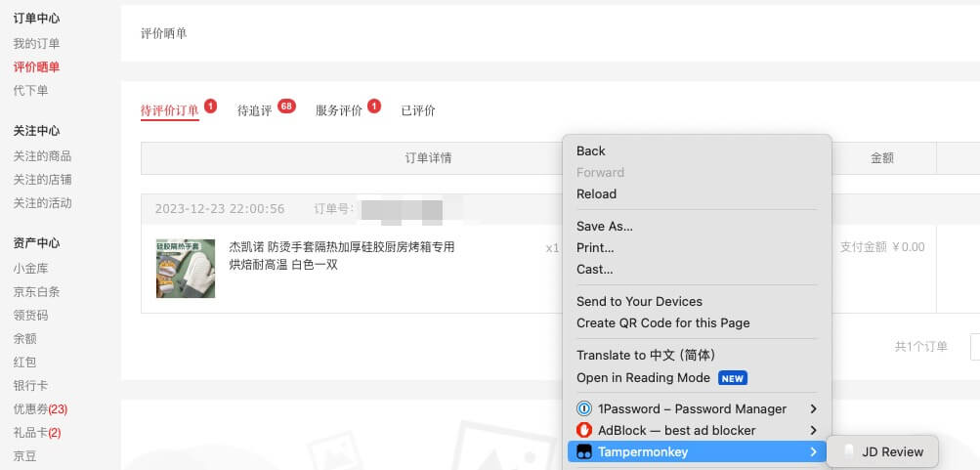Click the order date 2023-12-23 22:00:56
The height and width of the screenshot is (470, 980).
(x=220, y=209)
